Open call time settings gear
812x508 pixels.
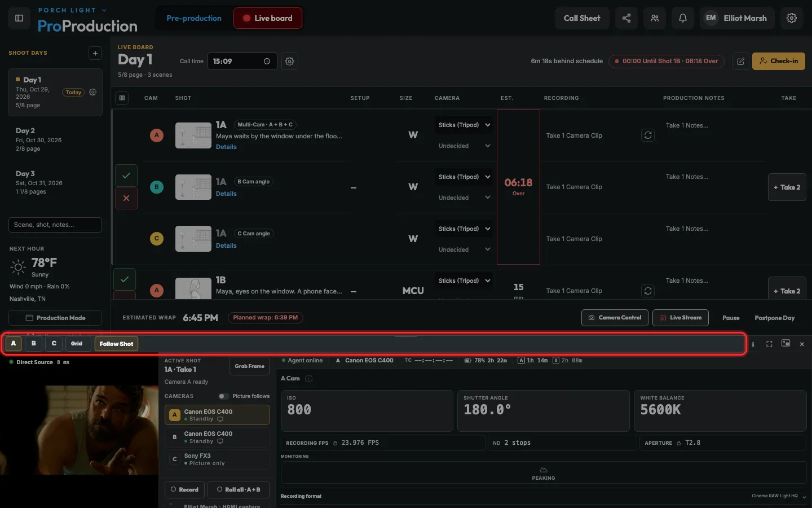click(290, 61)
